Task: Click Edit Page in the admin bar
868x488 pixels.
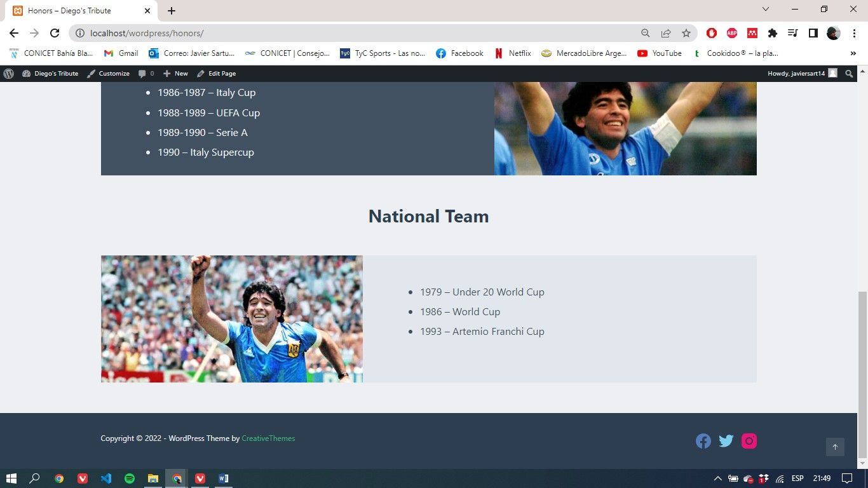Action: (217, 74)
